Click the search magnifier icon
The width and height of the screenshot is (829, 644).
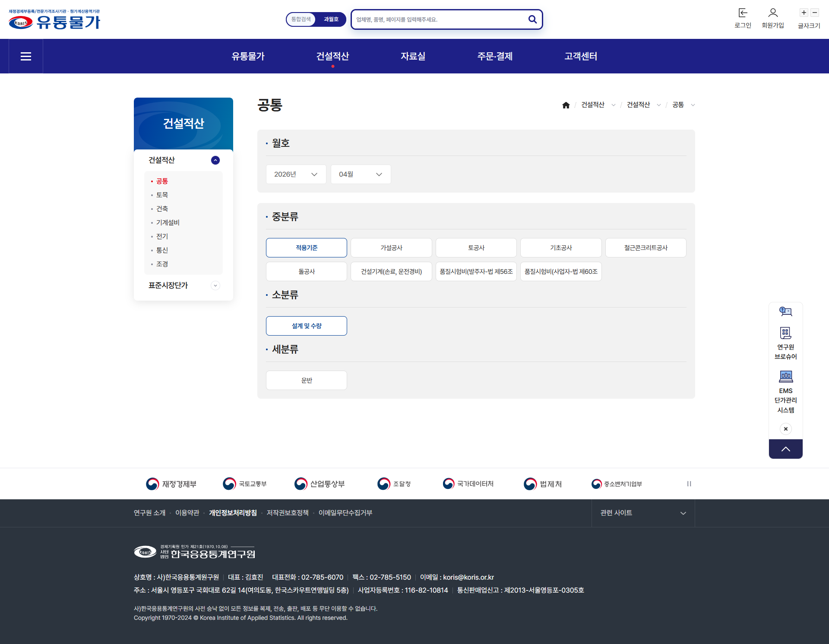[x=532, y=19]
